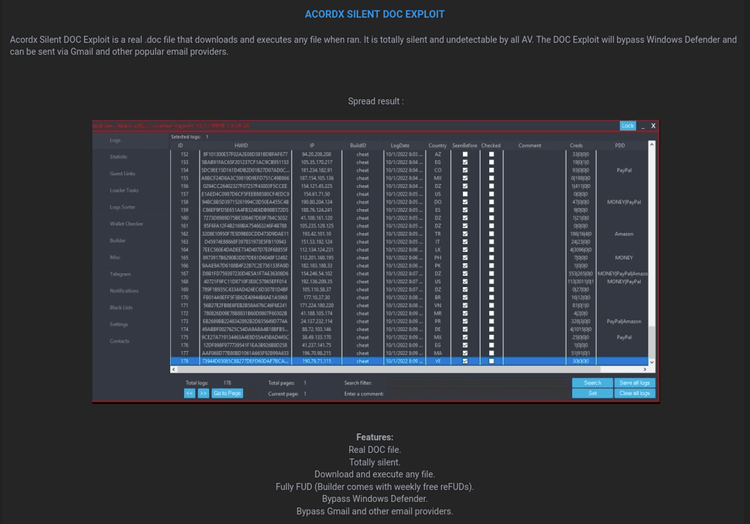Click the previous page << button
This screenshot has height=524, width=750.
click(x=189, y=393)
